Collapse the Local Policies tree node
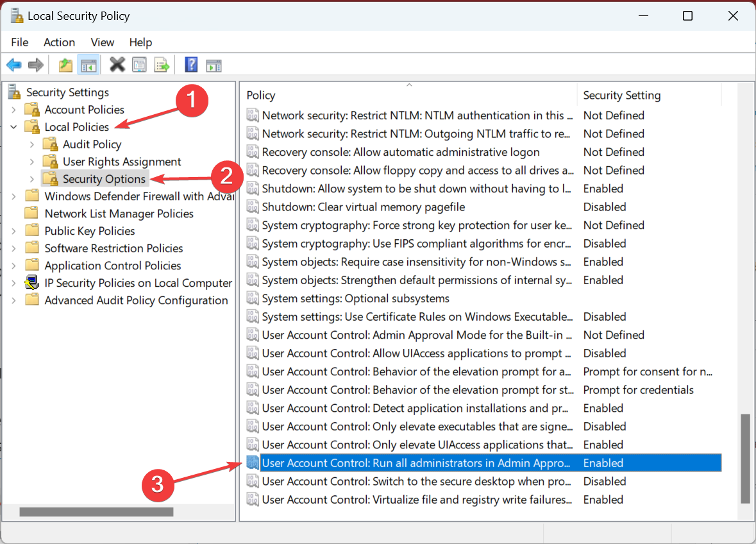This screenshot has height=544, width=756. tap(14, 127)
